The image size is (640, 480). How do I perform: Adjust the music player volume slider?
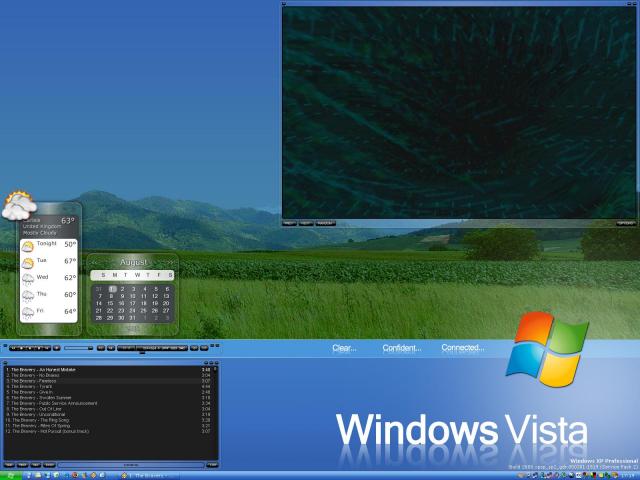(x=79, y=348)
